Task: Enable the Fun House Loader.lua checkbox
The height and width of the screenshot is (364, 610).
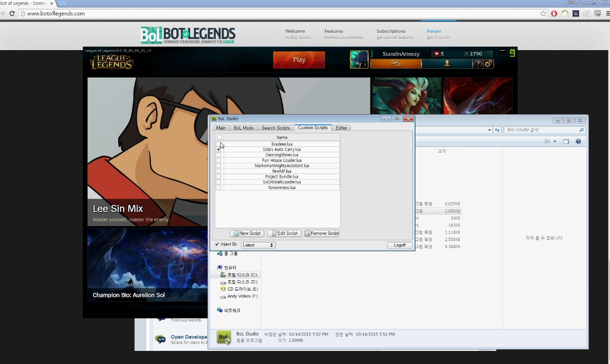Action: click(x=218, y=160)
